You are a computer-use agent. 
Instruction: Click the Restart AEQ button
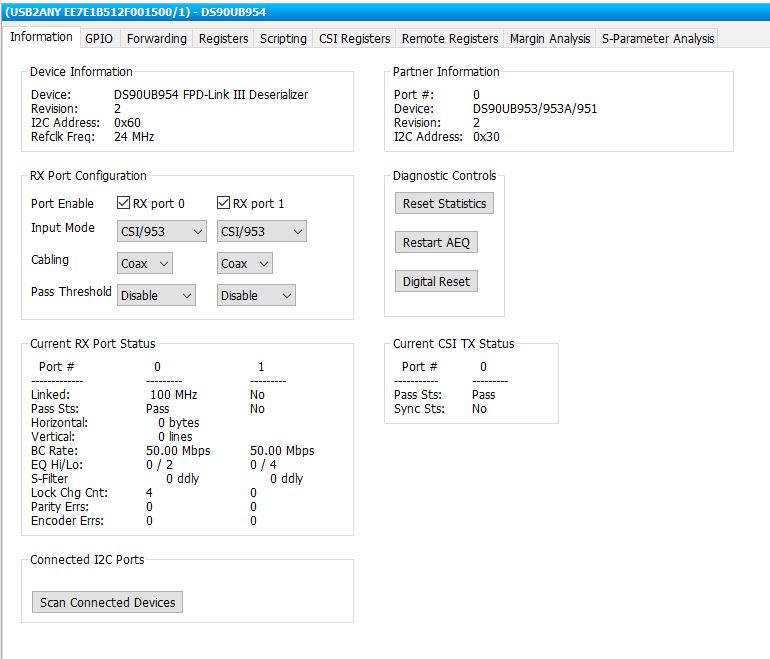(x=436, y=243)
